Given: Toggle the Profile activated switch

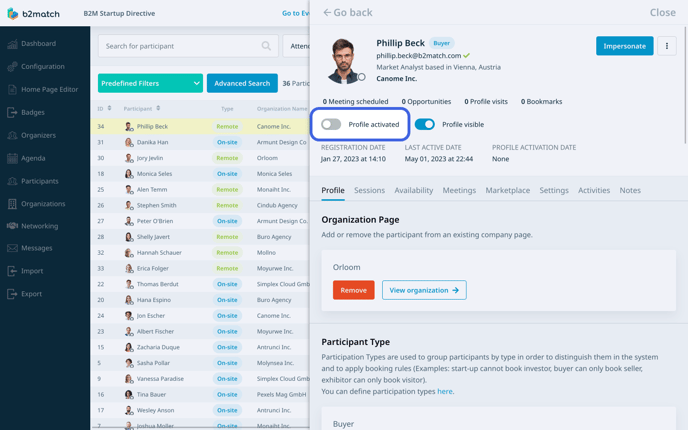Looking at the screenshot, I should point(331,124).
